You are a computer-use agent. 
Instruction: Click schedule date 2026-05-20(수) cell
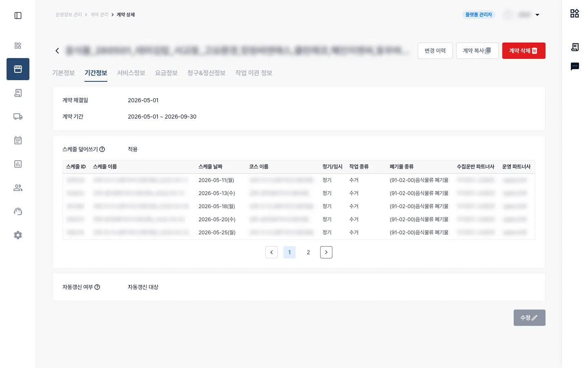click(217, 220)
